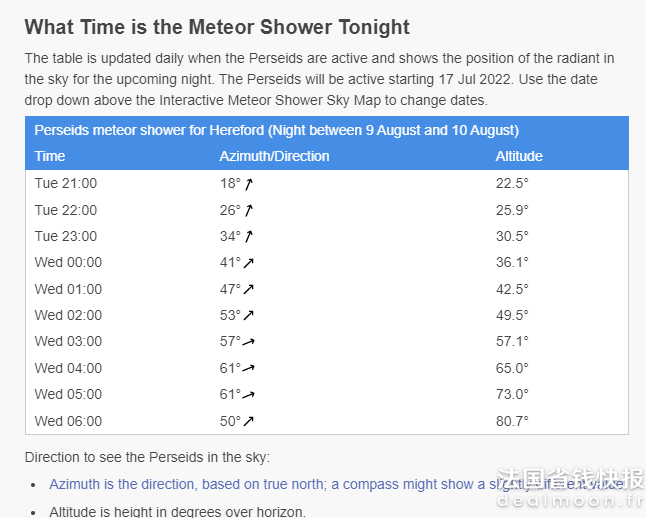
Task: Click the Azimuth/Direction column header
Action: coord(274,156)
